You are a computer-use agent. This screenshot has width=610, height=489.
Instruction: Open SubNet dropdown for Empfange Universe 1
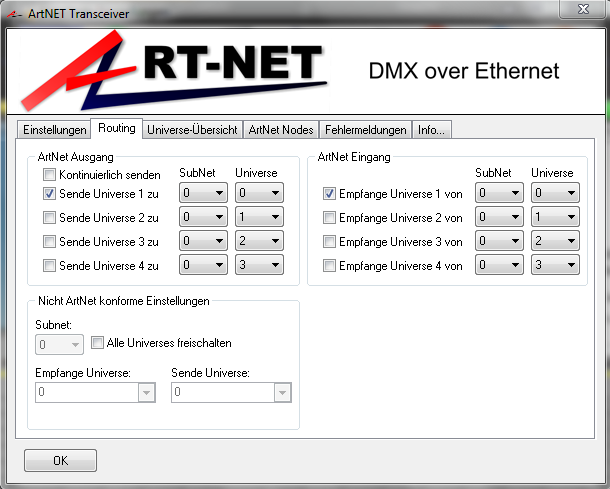[x=499, y=193]
